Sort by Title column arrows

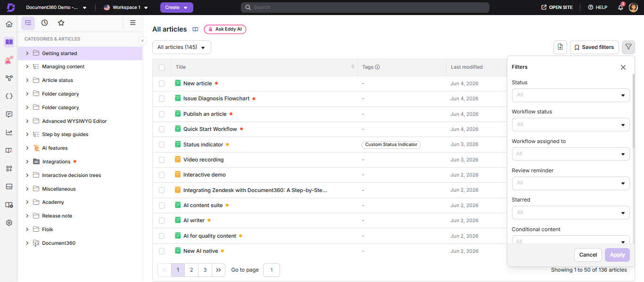pyautogui.click(x=353, y=67)
